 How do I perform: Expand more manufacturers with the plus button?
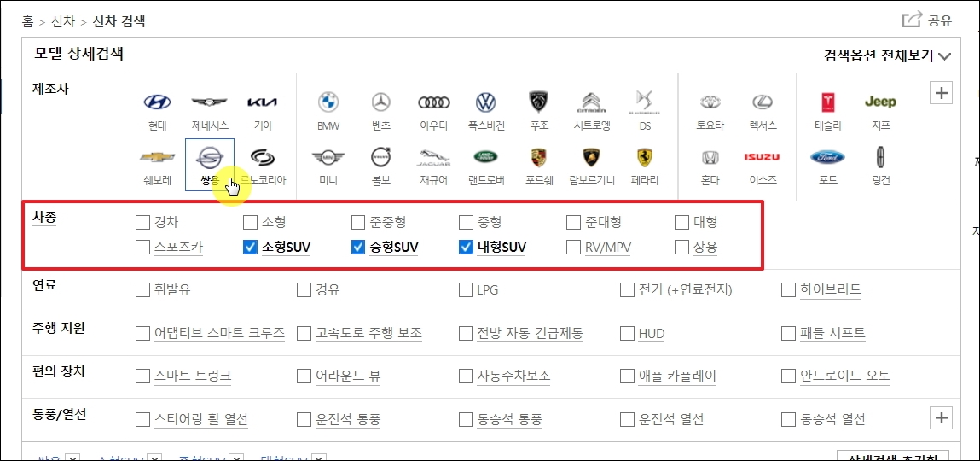tap(942, 93)
